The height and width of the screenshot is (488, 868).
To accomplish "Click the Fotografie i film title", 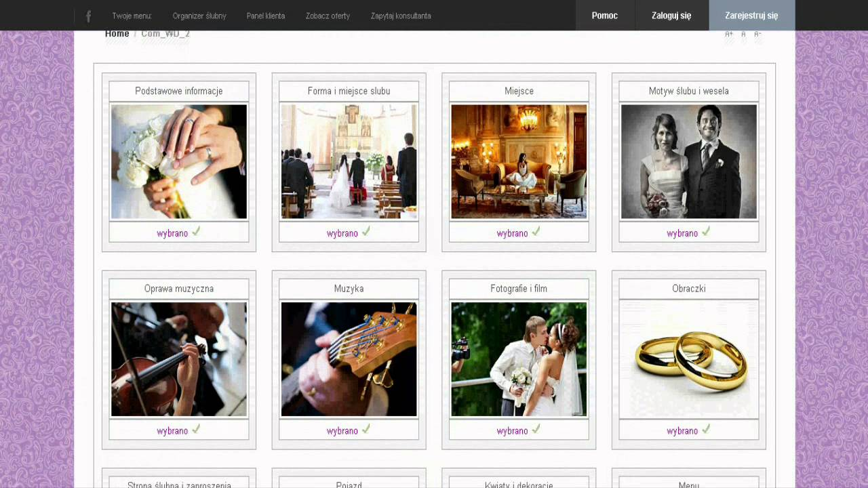I will pyautogui.click(x=519, y=289).
